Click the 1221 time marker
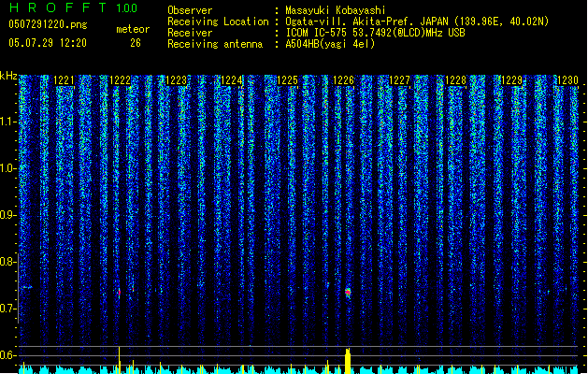The image size is (588, 374). pos(65,80)
